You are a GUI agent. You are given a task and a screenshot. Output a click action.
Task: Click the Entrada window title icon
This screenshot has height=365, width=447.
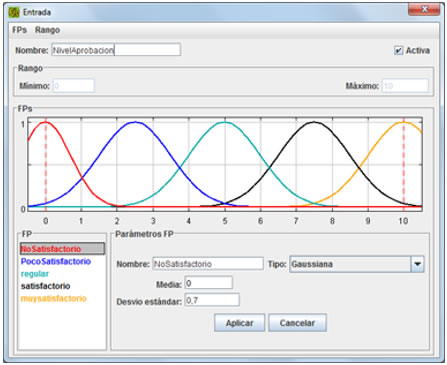point(14,12)
